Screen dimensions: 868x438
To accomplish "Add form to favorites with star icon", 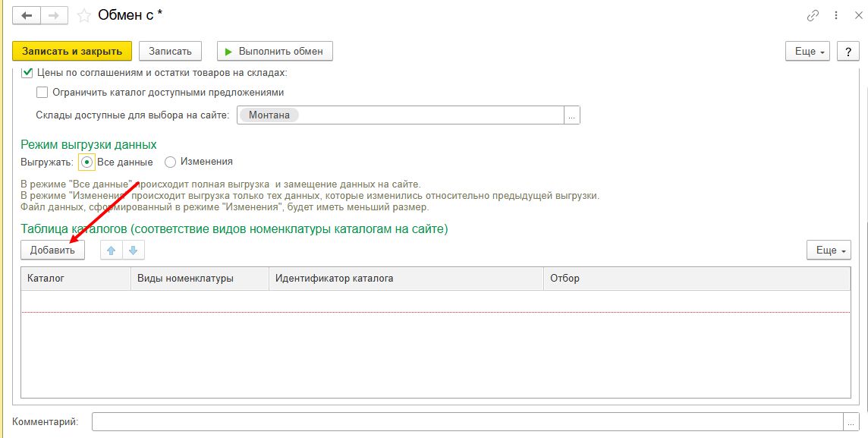I will tap(84, 15).
